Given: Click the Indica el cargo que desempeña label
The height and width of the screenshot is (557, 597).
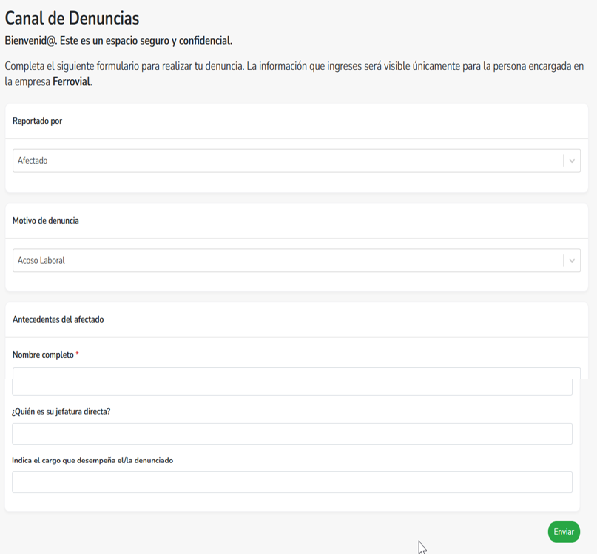Looking at the screenshot, I should pyautogui.click(x=93, y=460).
